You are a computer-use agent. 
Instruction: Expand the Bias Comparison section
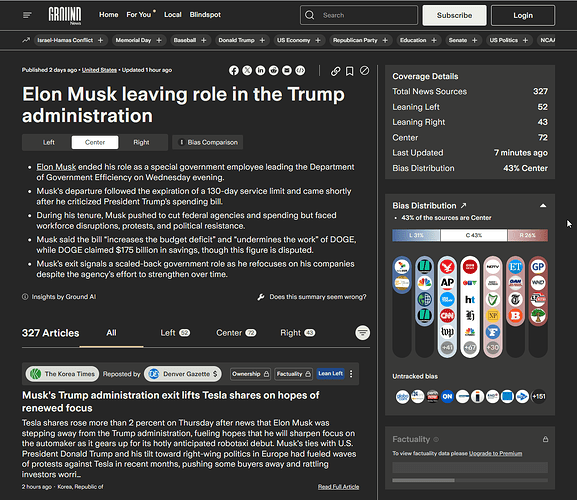tap(208, 142)
